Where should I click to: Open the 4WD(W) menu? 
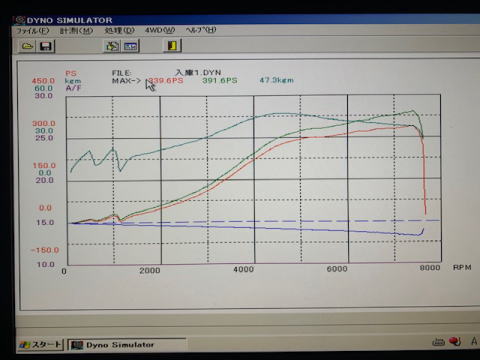(x=160, y=30)
